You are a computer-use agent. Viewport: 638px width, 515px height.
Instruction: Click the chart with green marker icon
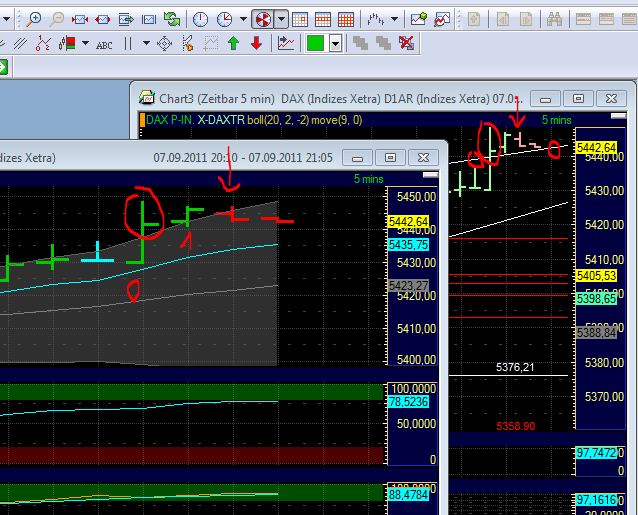pyautogui.click(x=419, y=19)
